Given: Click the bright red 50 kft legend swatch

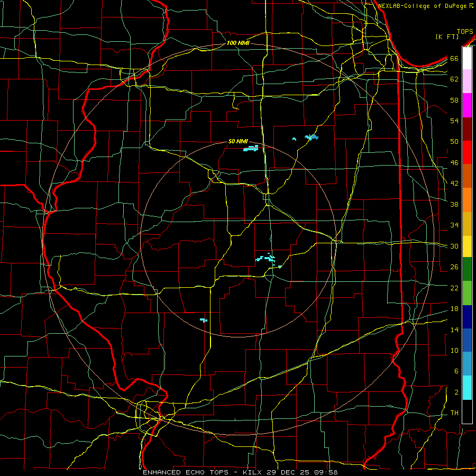Looking at the screenshot, I should [467, 152].
